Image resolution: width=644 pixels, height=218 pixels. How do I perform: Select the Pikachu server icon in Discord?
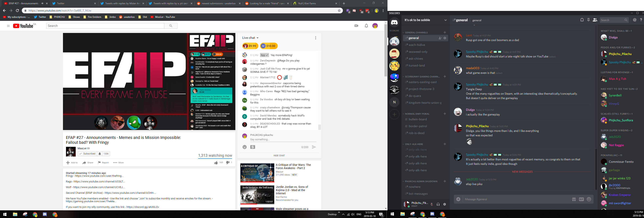coord(394,66)
